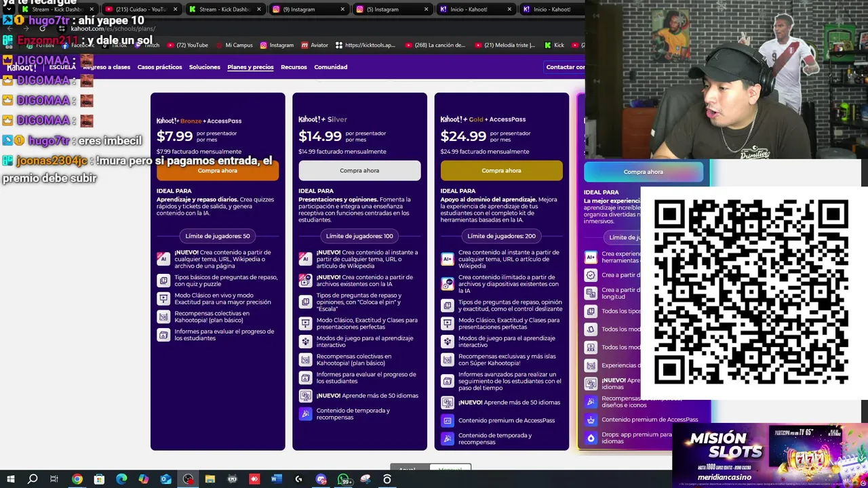868x488 pixels.
Task: Switch to the (215) Cuidao YouTube tab
Action: click(x=141, y=9)
